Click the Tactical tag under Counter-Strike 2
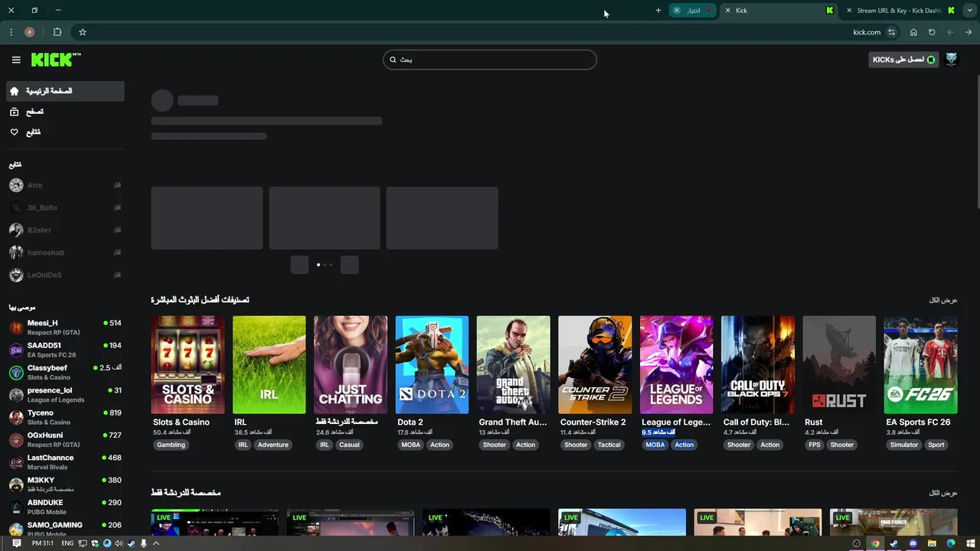The width and height of the screenshot is (980, 551). [609, 445]
